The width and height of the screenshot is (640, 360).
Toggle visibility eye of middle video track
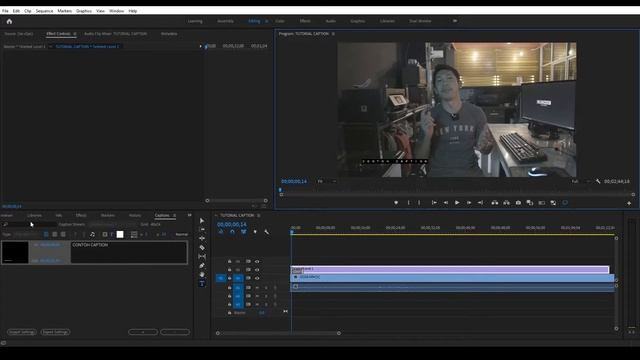point(257,270)
